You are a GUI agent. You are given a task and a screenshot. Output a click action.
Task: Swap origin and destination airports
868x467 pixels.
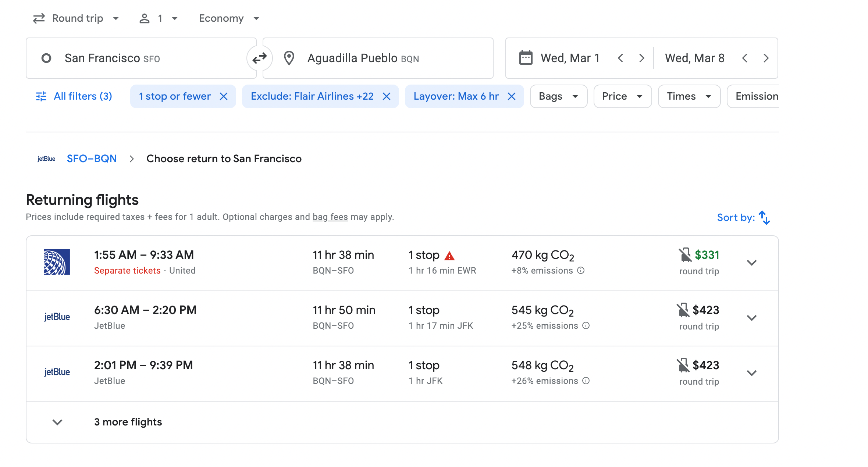point(260,58)
